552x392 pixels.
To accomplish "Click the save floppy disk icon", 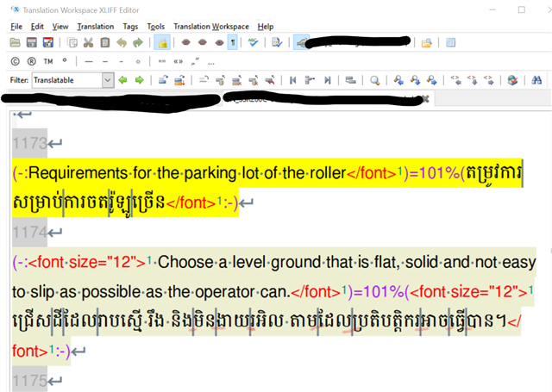I will pyautogui.click(x=32, y=42).
